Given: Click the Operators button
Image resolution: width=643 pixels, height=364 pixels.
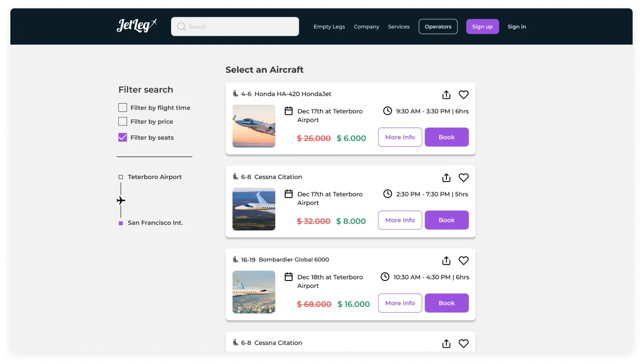Looking at the screenshot, I should (438, 26).
